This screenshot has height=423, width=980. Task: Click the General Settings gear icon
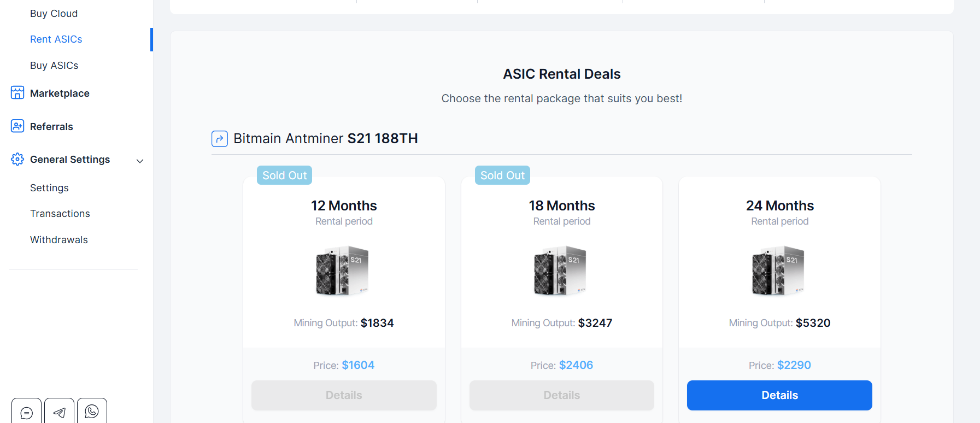tap(17, 159)
